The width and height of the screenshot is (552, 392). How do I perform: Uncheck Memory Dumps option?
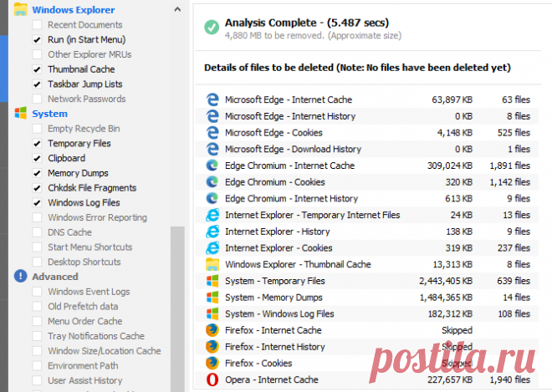click(x=37, y=173)
